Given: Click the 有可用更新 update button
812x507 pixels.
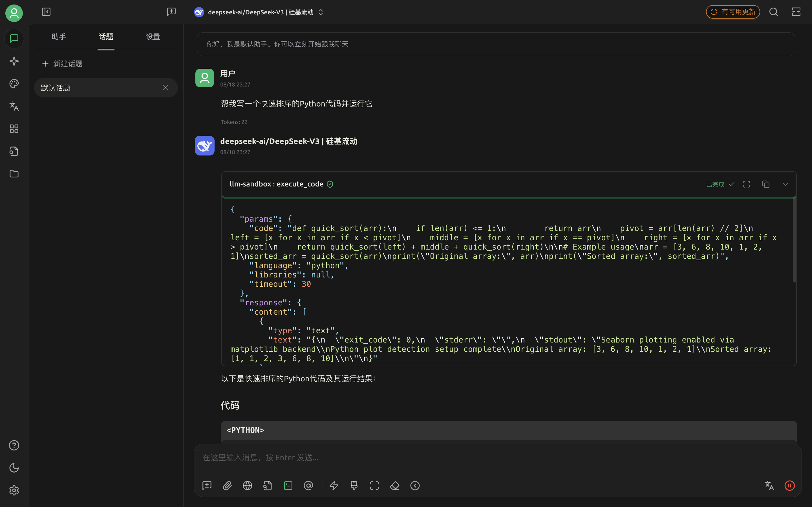Looking at the screenshot, I should click(732, 12).
